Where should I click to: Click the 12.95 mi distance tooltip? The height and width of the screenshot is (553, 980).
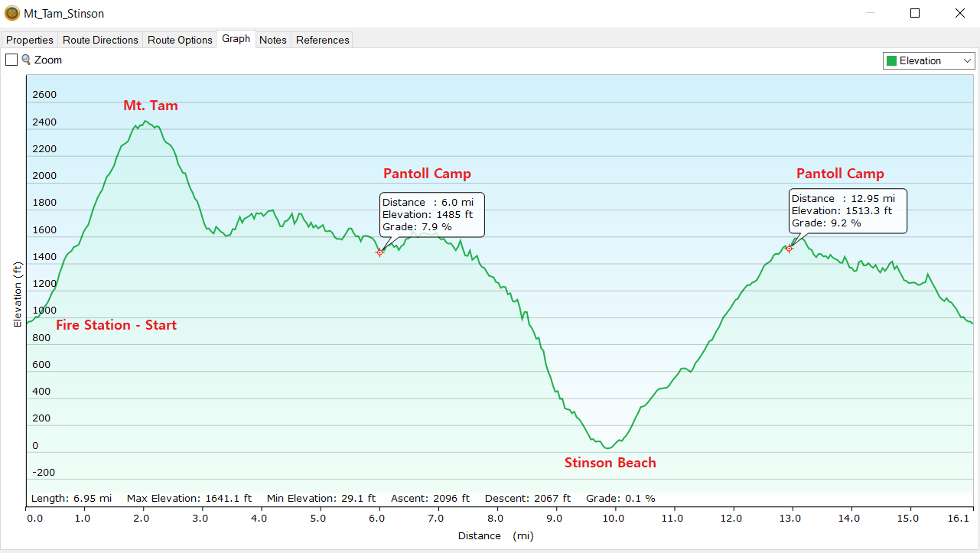tap(848, 210)
